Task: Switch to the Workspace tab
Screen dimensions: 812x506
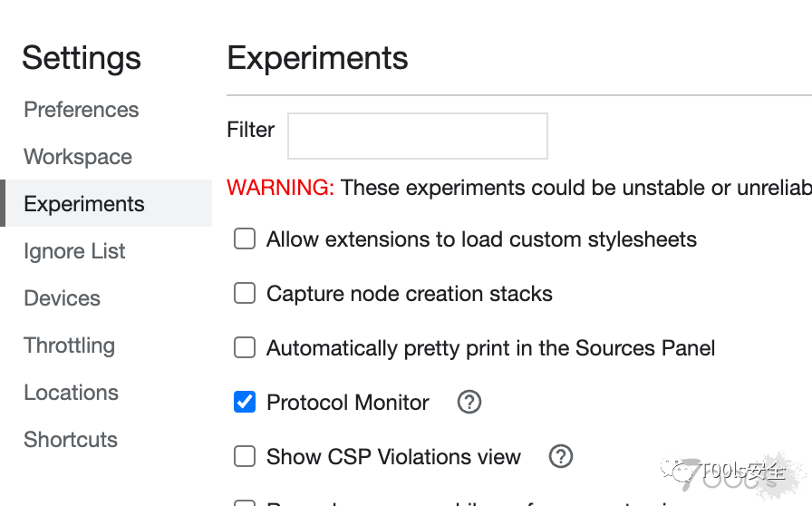Action: pos(78,157)
